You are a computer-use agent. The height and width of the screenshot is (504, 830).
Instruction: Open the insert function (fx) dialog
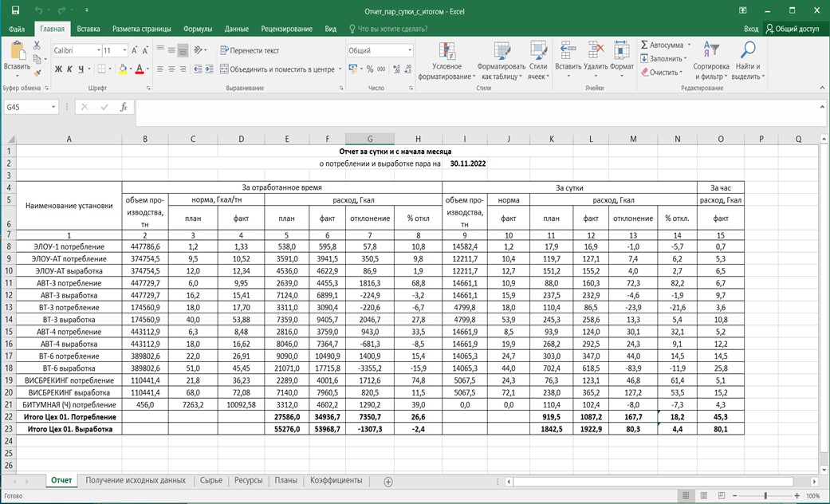click(124, 107)
